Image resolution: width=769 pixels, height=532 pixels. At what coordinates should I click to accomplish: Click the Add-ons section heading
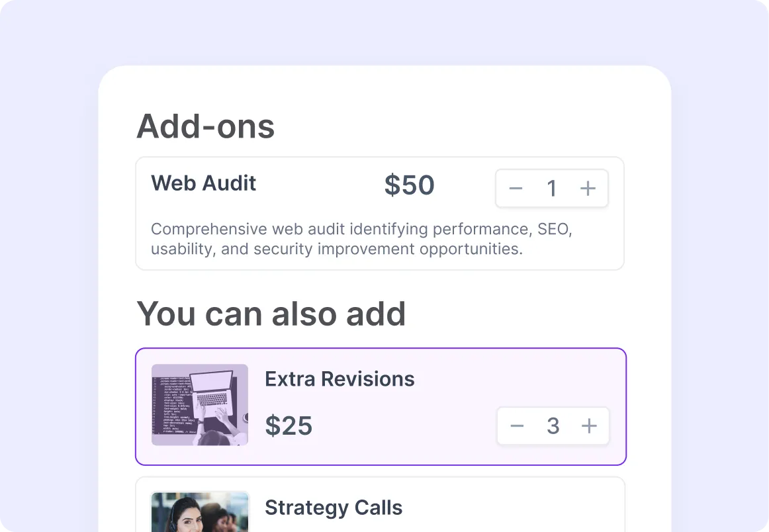point(205,126)
